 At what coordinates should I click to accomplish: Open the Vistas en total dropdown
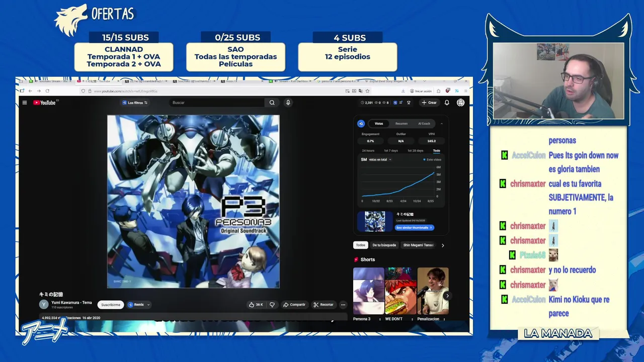pyautogui.click(x=380, y=159)
